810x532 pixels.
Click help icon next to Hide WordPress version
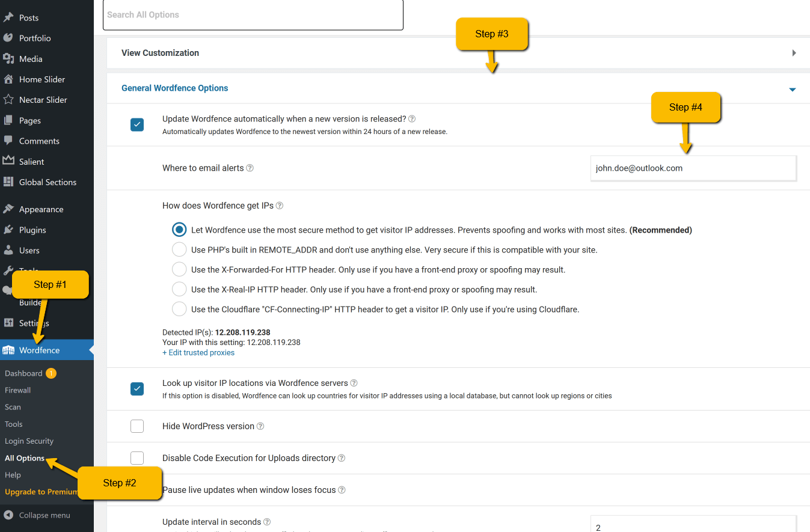[x=260, y=426]
